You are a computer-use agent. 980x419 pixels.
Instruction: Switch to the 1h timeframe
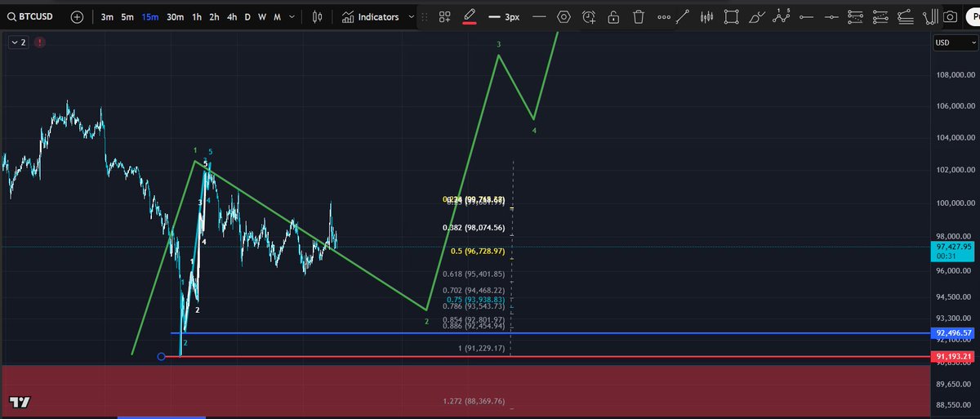coord(197,16)
